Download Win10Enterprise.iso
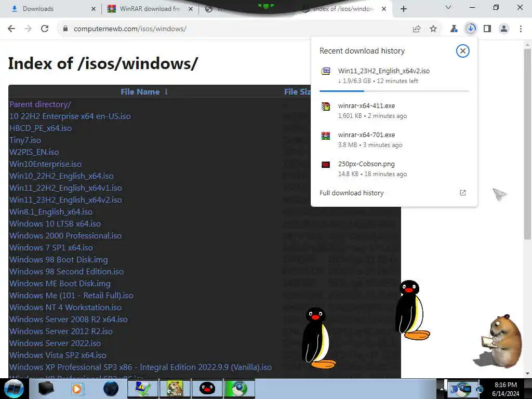Screen dimensions: 532x399 46,164
